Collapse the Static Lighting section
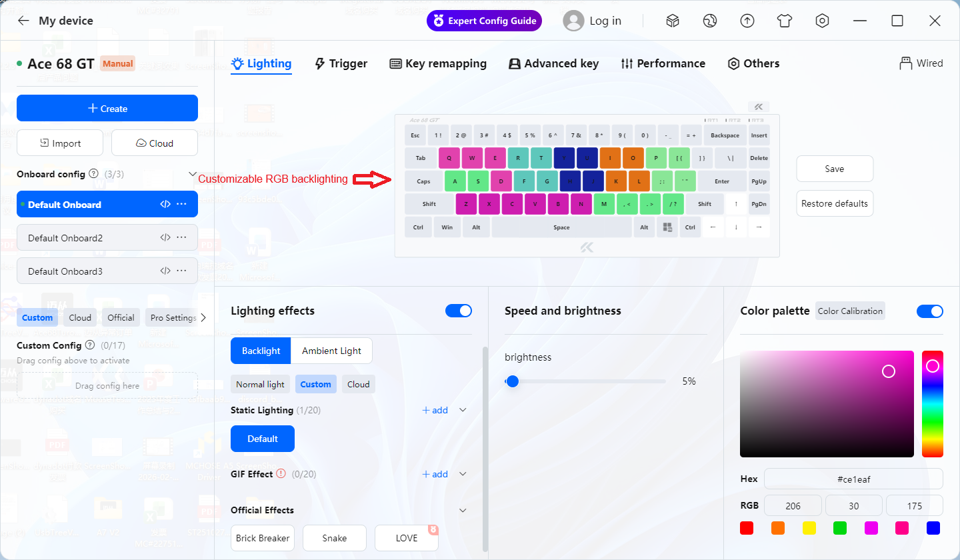Image resolution: width=960 pixels, height=560 pixels. [x=463, y=410]
